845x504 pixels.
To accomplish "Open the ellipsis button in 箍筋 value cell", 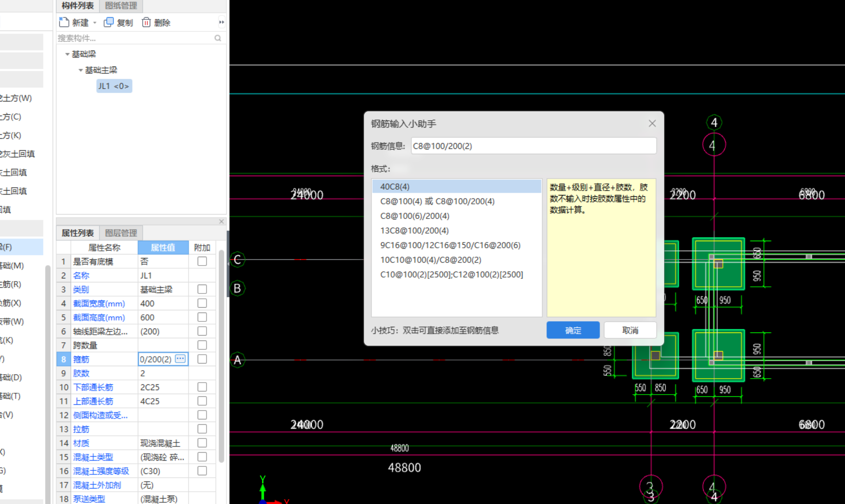I will click(180, 359).
